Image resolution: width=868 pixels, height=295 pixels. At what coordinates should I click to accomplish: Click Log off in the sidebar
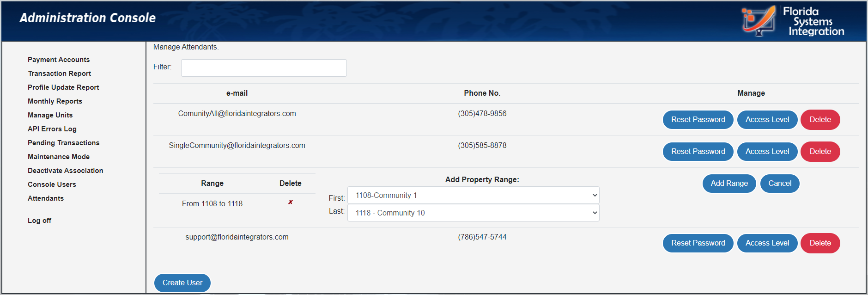point(39,221)
